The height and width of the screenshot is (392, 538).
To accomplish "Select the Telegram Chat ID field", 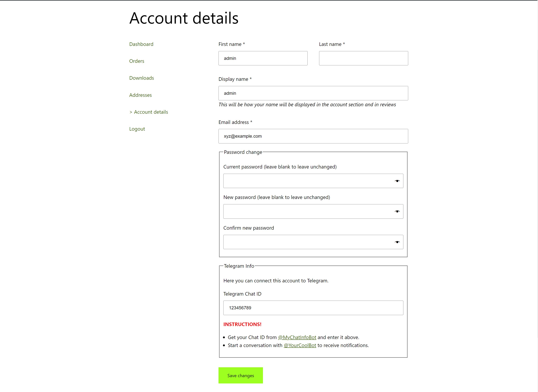I will coord(313,308).
